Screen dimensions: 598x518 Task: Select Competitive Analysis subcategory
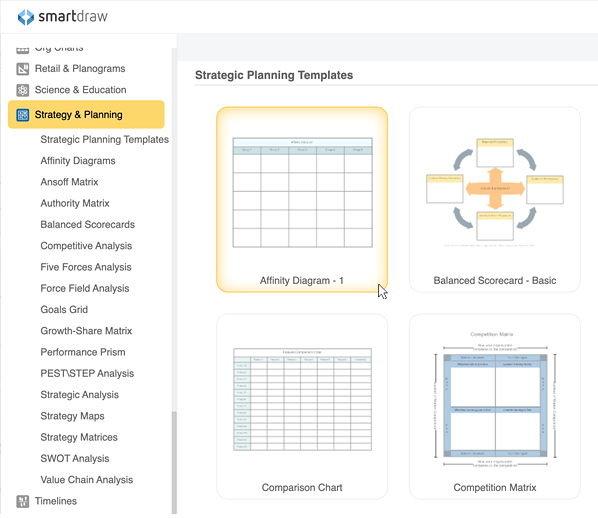pyautogui.click(x=86, y=246)
